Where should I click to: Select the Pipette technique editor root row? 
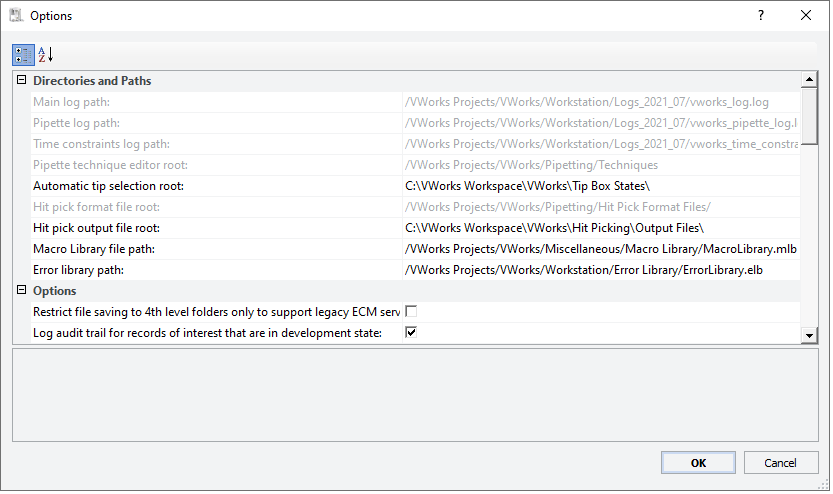pos(415,165)
